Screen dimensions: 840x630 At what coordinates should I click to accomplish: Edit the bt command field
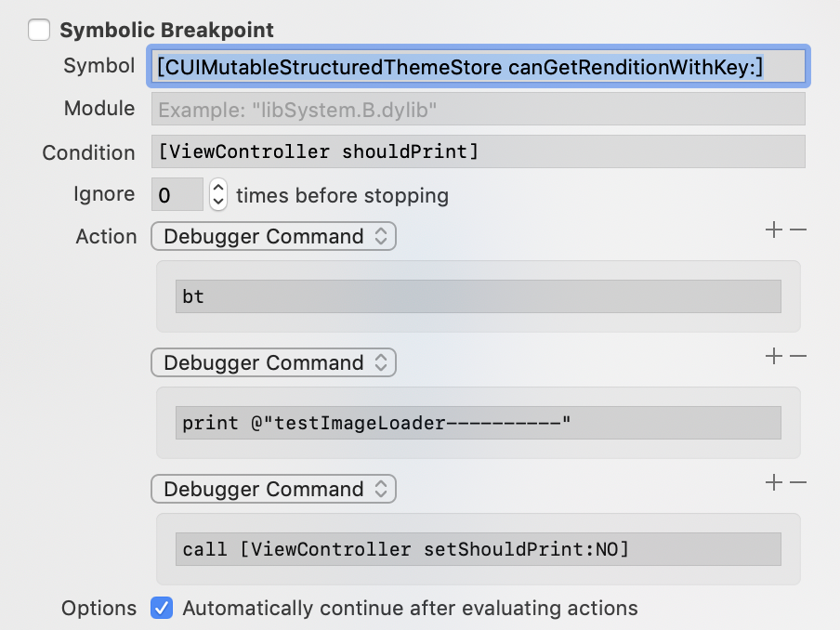point(479,297)
